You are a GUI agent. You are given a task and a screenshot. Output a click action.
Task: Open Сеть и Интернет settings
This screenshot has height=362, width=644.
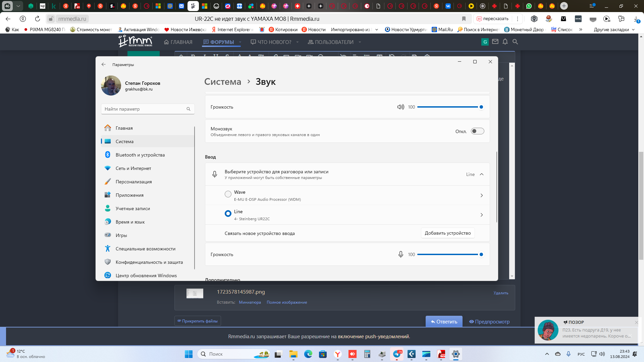click(148, 168)
